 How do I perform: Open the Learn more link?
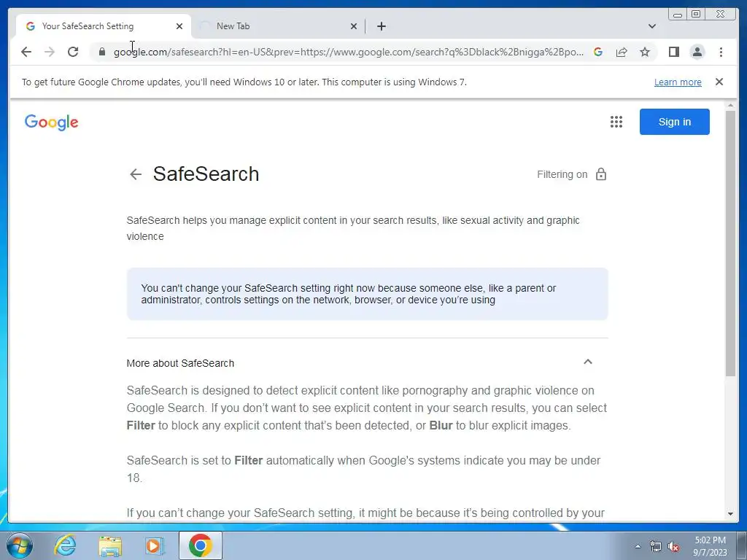coord(678,82)
